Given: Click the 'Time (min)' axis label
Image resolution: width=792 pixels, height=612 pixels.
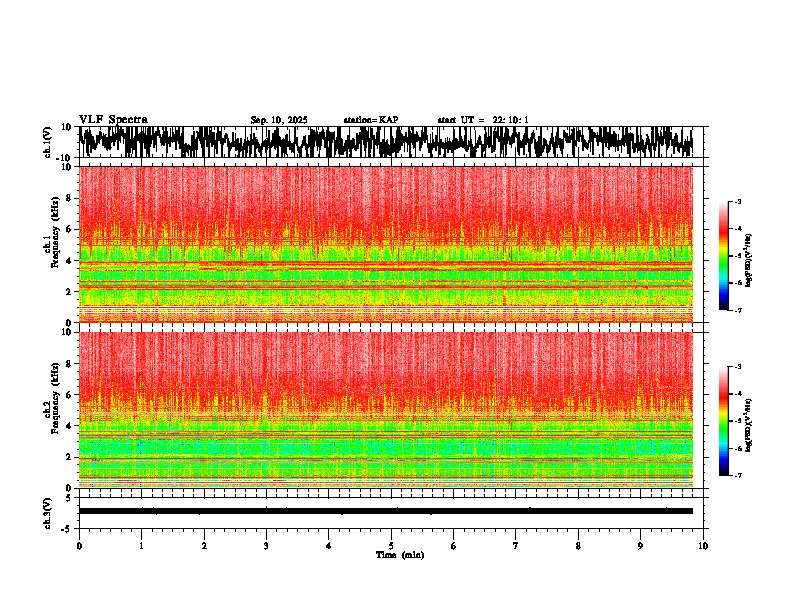Looking at the screenshot, I should pos(400,555).
